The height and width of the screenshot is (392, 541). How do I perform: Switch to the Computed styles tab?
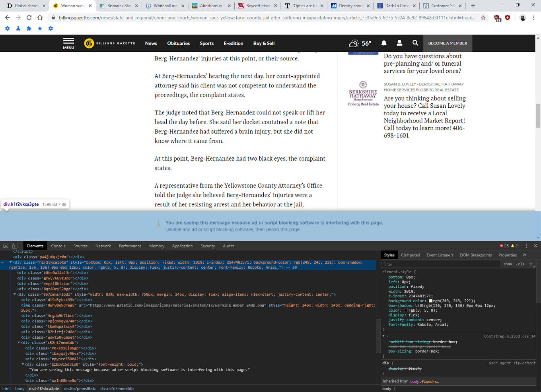[411, 255]
